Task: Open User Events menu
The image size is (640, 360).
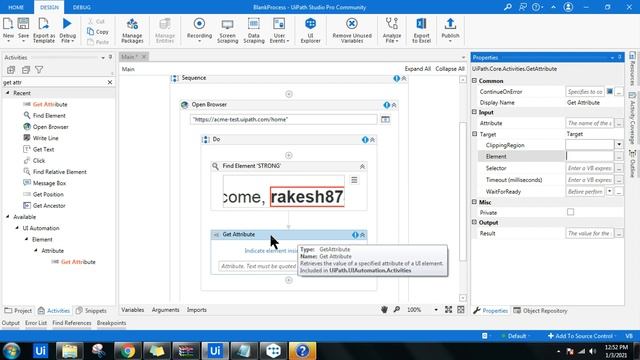Action: [279, 30]
